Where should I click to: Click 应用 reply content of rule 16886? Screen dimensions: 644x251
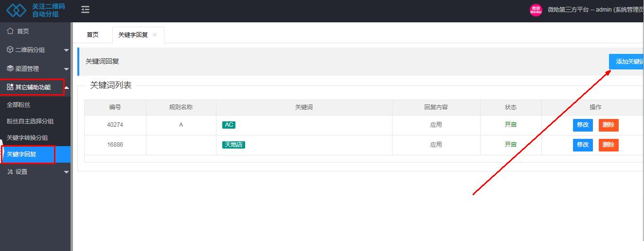436,145
